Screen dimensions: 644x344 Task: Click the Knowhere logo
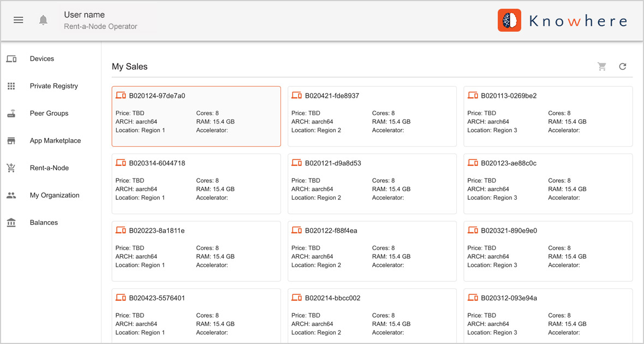[562, 20]
